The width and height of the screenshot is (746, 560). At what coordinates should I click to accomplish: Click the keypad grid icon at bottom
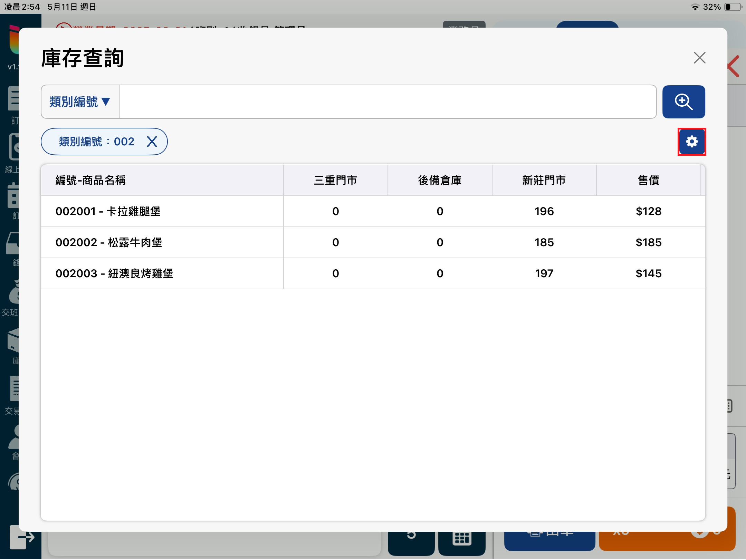coord(462,539)
